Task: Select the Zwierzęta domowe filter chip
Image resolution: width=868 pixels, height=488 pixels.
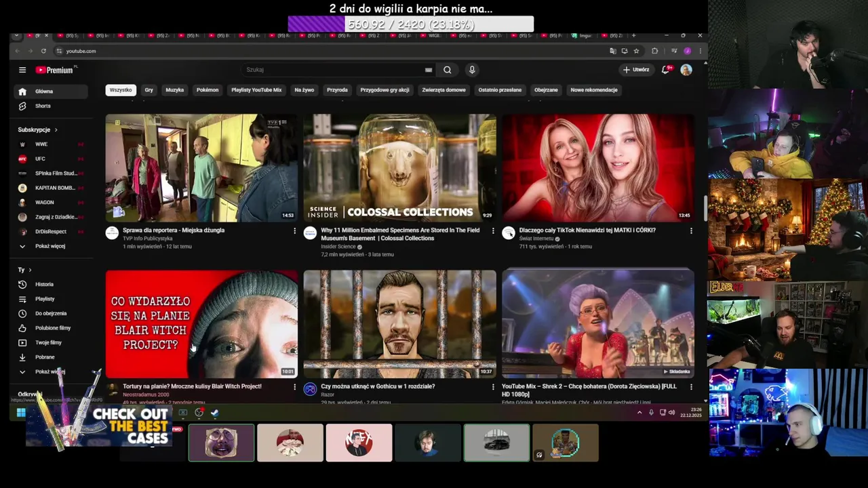Action: [x=444, y=90]
